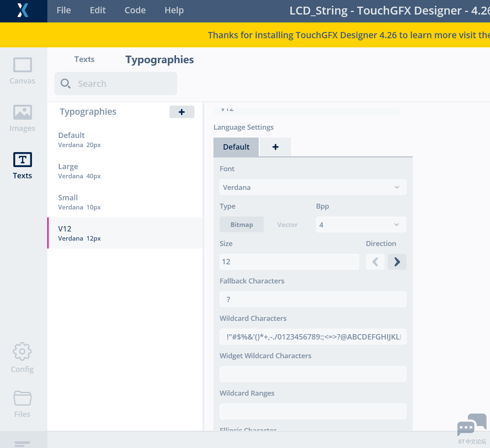Add a new typography with plus button

tap(181, 112)
